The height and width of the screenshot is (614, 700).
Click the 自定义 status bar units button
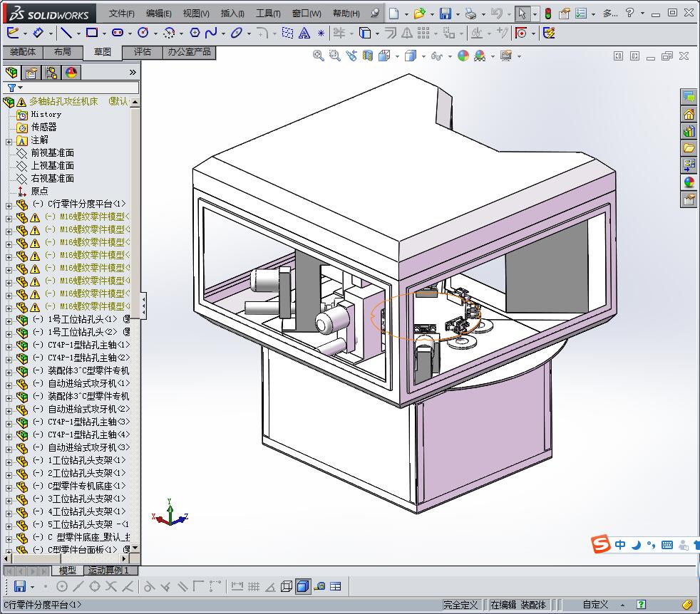[595, 605]
